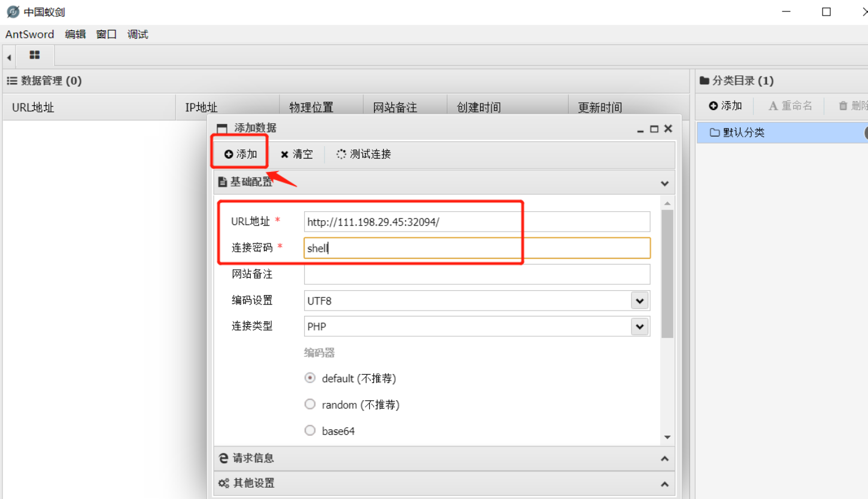Click the 测试连接 test connection button
868x499 pixels.
(364, 154)
